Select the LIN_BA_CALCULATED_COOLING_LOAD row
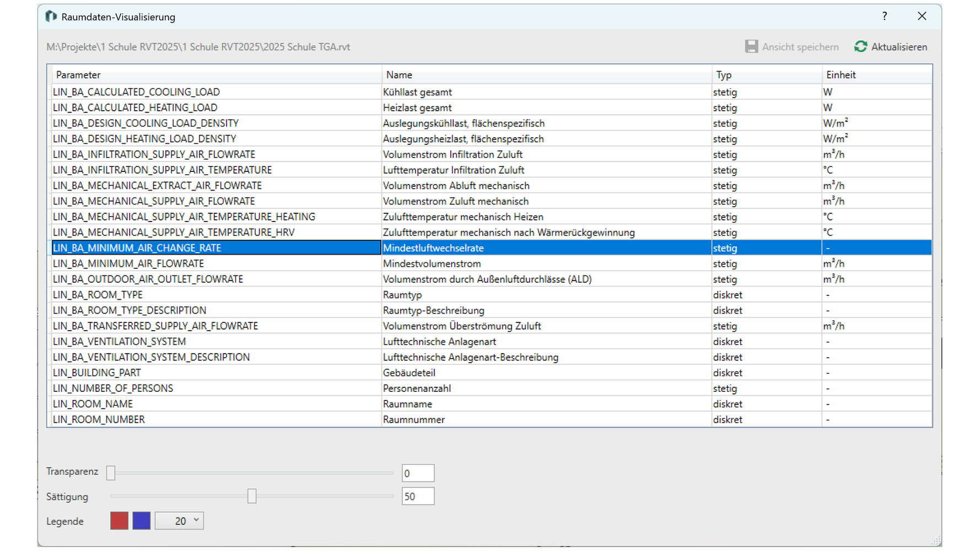 click(136, 92)
